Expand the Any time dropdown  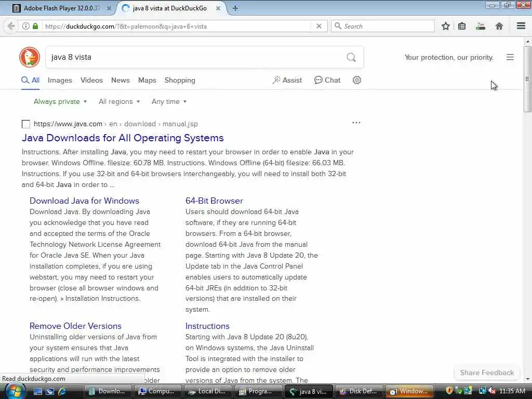point(169,101)
